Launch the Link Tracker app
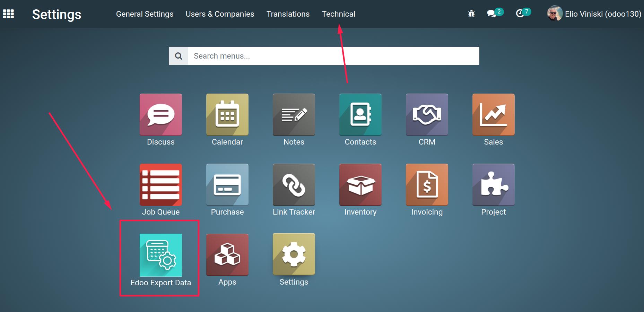644x312 pixels. point(294,185)
